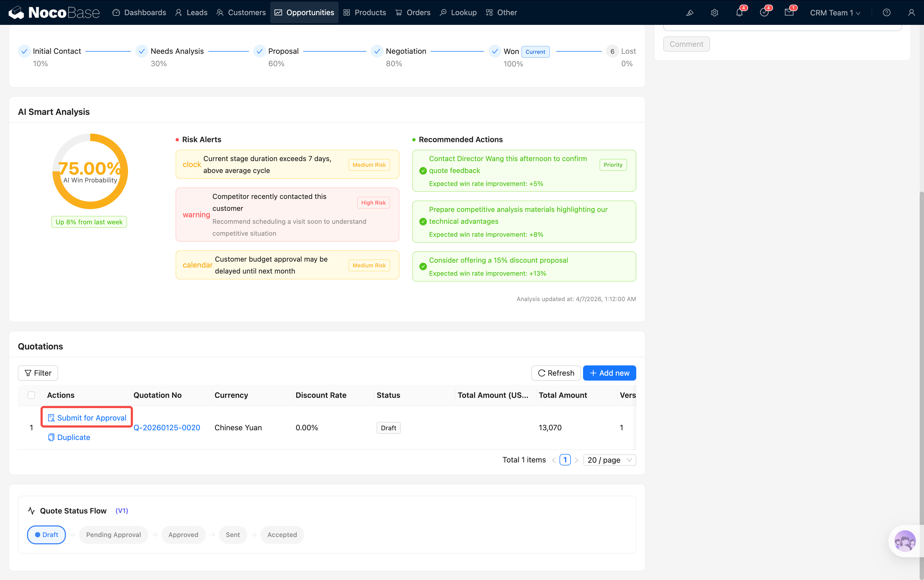Click the Draft status flow pill
This screenshot has width=924, height=580.
coord(46,535)
